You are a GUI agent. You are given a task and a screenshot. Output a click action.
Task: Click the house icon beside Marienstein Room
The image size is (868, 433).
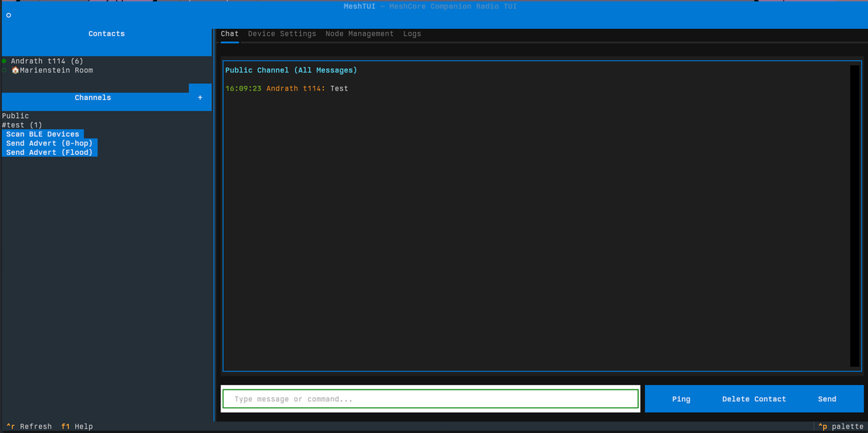pyautogui.click(x=15, y=70)
